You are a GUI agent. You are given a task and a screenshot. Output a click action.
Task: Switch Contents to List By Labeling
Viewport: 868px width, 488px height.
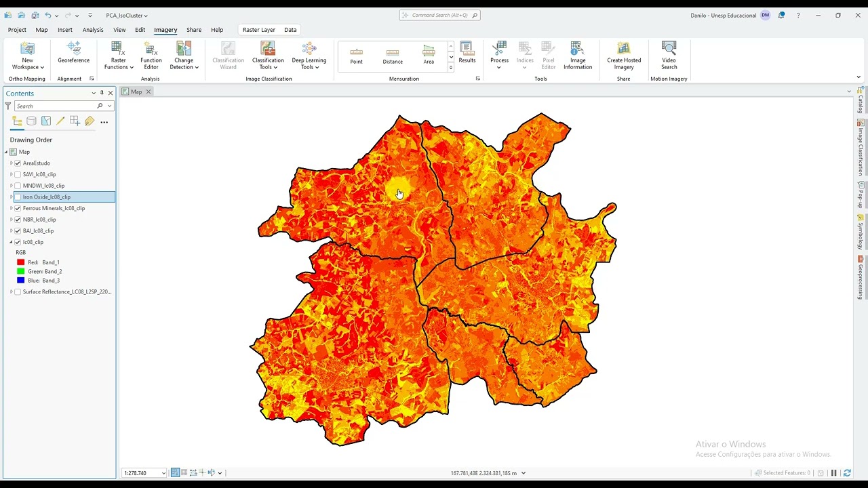coord(90,121)
